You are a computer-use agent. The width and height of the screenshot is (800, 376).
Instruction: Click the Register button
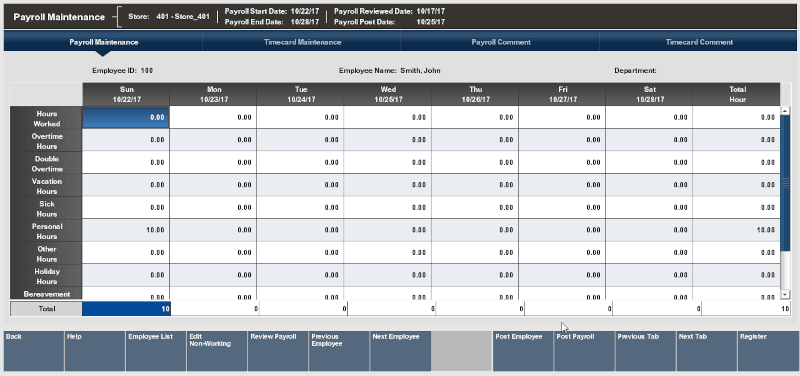pyautogui.click(x=768, y=351)
